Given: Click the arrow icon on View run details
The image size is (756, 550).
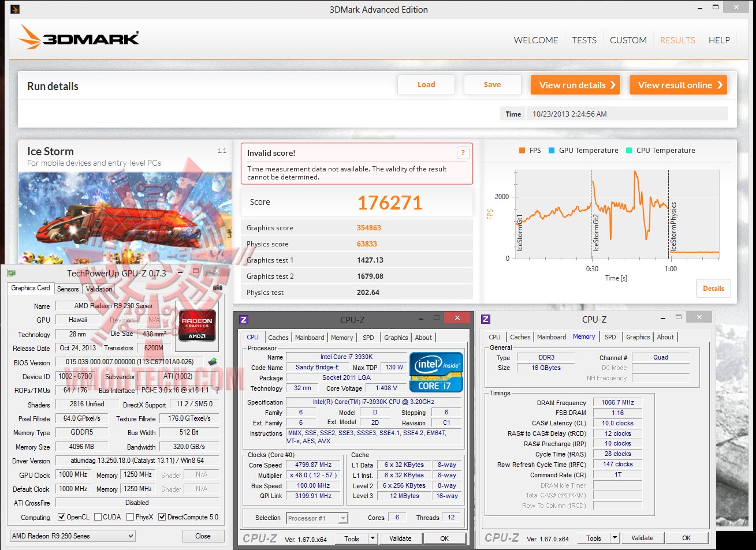Looking at the screenshot, I should click(613, 85).
